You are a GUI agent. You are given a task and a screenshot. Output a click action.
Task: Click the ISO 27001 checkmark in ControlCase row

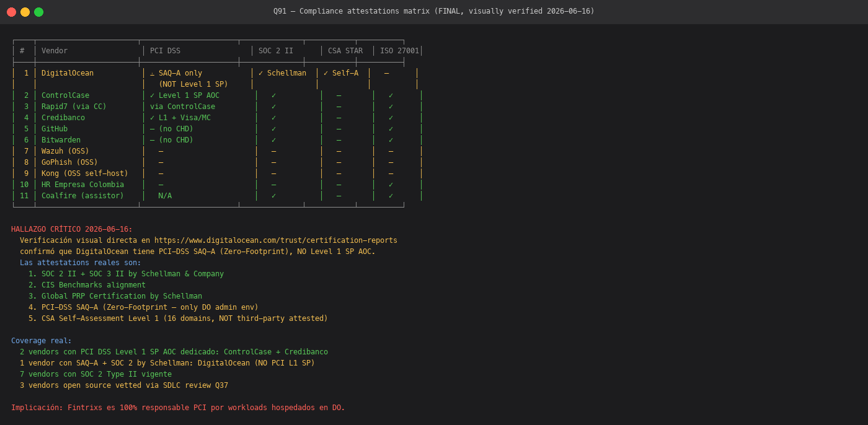point(391,95)
